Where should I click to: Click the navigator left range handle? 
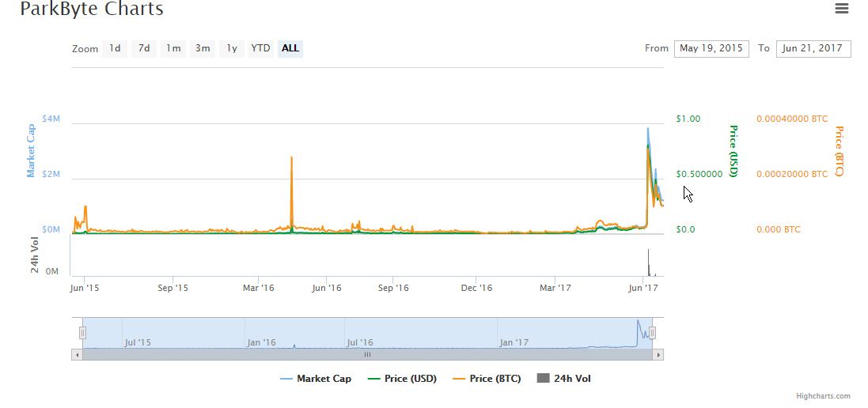(x=82, y=333)
